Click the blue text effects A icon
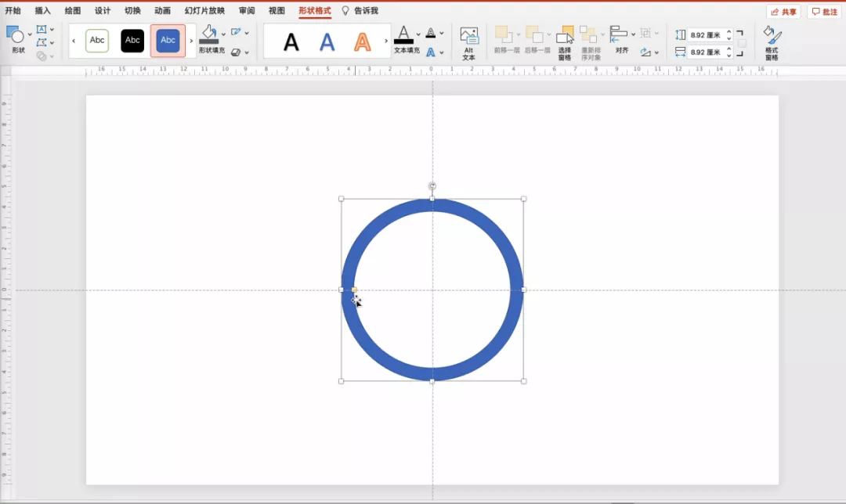Image resolution: width=846 pixels, height=504 pixels. click(431, 52)
